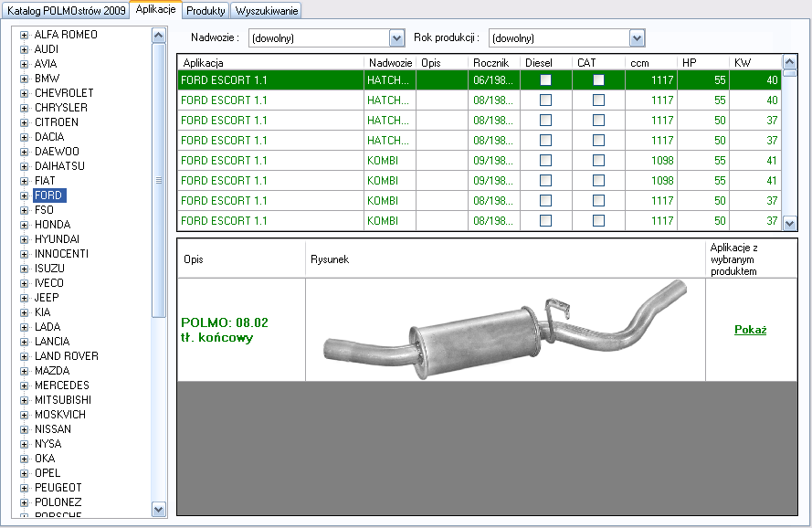
Task: Choose FIAT from the makes tree
Action: (x=45, y=181)
